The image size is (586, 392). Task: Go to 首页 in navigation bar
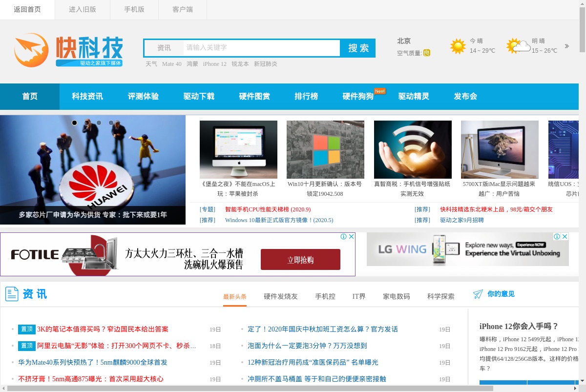(x=30, y=97)
